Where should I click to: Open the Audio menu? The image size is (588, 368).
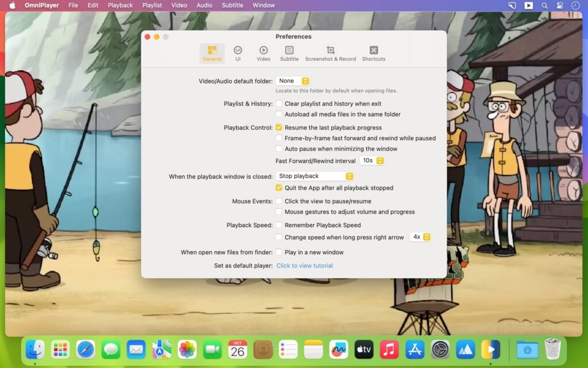tap(204, 5)
